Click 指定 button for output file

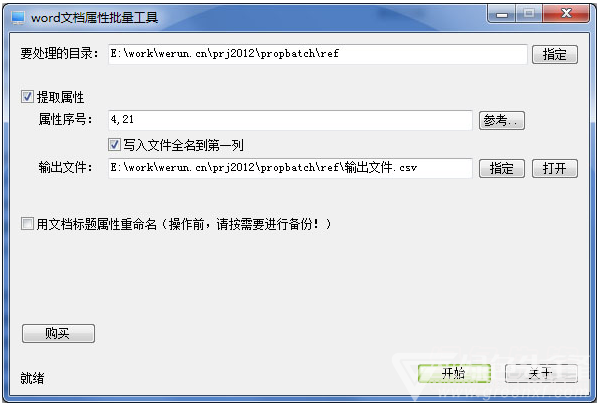502,168
